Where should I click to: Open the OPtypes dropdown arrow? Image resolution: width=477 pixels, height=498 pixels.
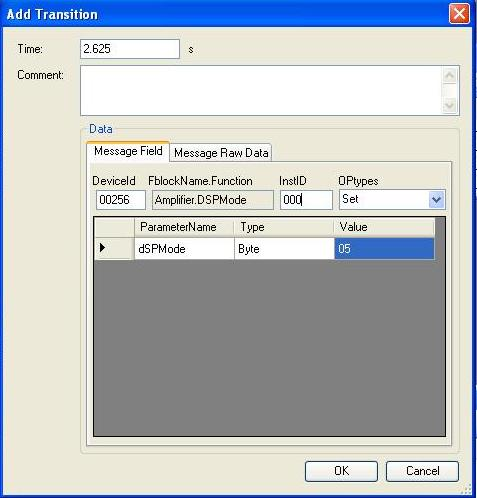[x=436, y=200]
